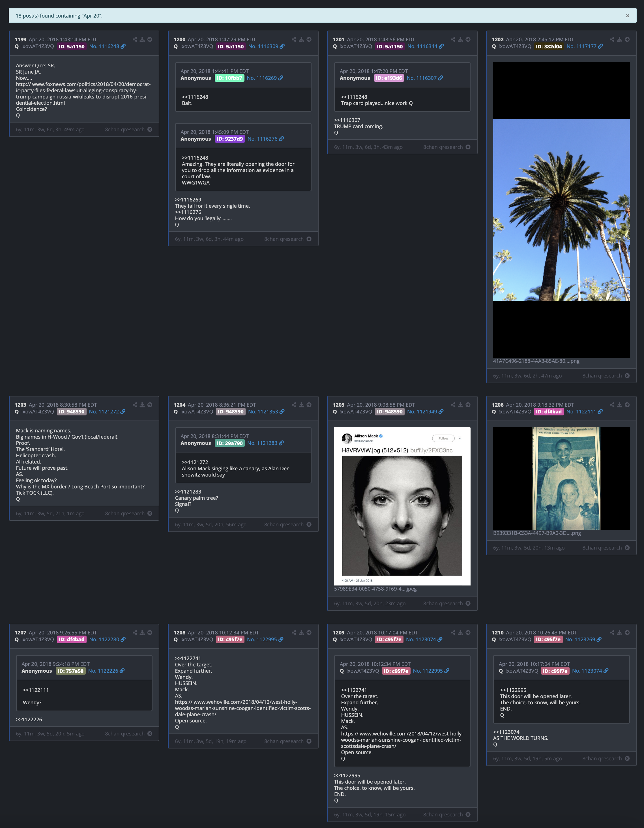Open quoted post link No. 1121283
This screenshot has height=828, width=644.
coord(265,443)
